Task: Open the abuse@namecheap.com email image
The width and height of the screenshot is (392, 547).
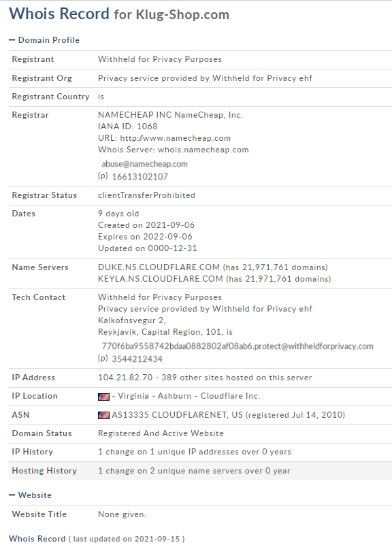Action: pos(144,164)
